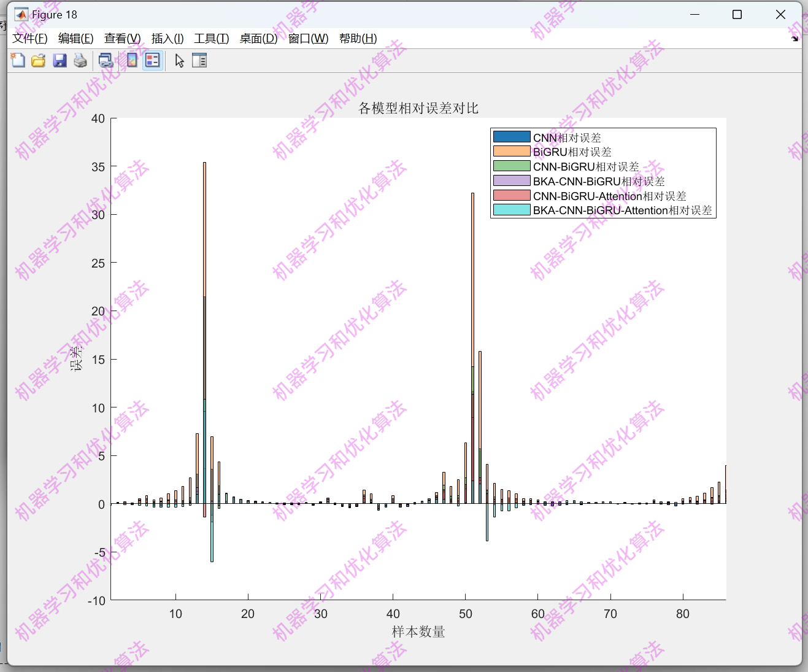Print the figure using the printer icon
Viewport: 808px width, 672px height.
click(80, 60)
